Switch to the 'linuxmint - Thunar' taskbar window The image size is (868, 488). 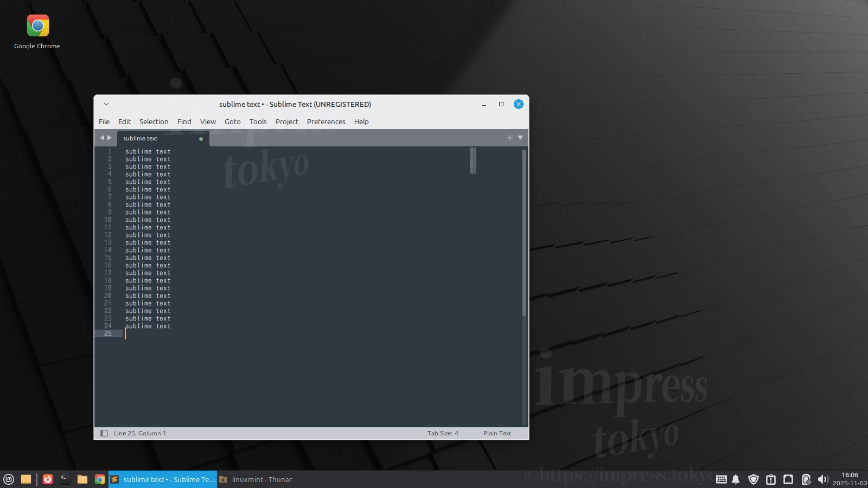coord(256,479)
